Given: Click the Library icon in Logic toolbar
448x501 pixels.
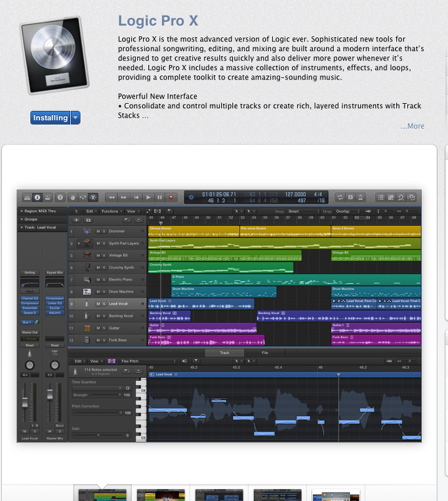Looking at the screenshot, I should click(27, 198).
